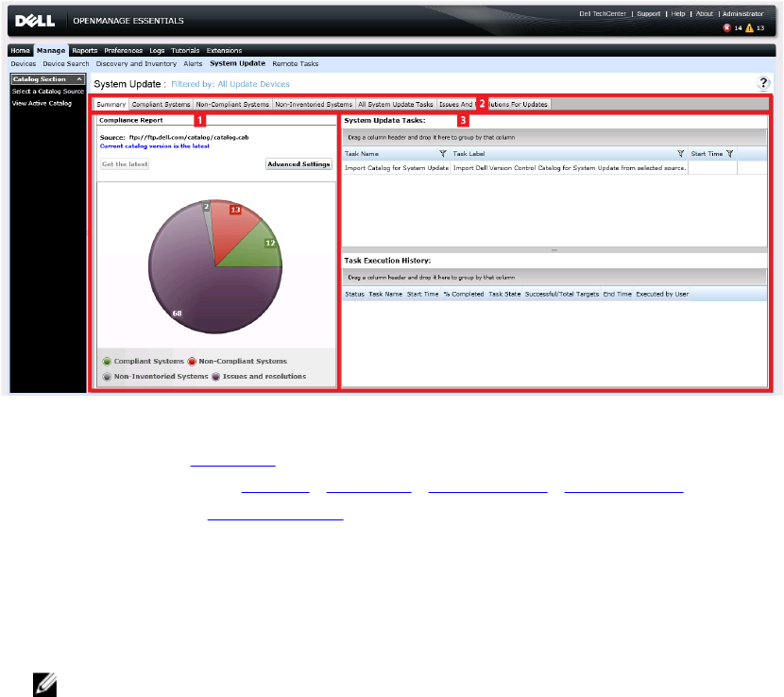The image size is (784, 697).
Task: Click the Get the latest button
Action: (x=125, y=164)
